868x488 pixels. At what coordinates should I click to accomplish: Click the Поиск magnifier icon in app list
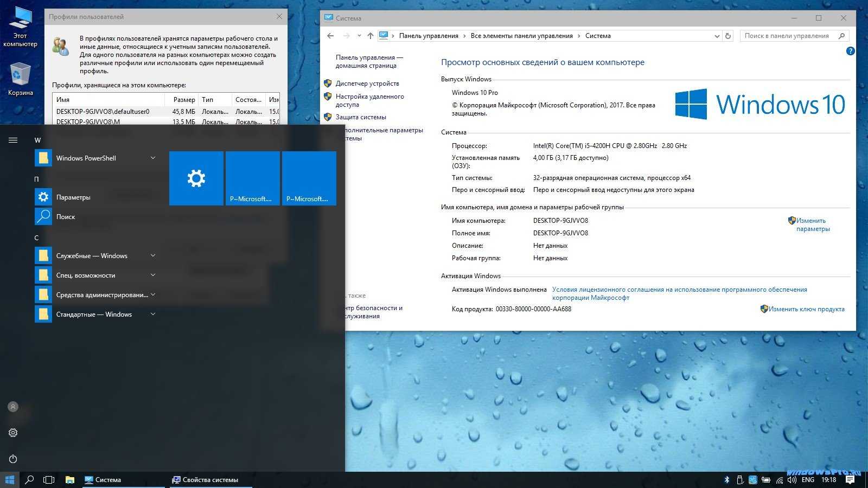tap(43, 216)
